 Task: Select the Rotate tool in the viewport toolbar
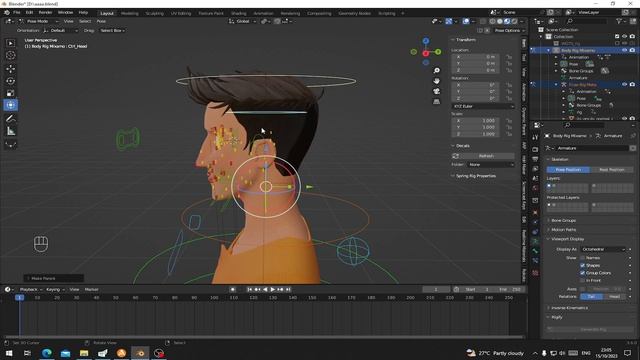(11, 81)
